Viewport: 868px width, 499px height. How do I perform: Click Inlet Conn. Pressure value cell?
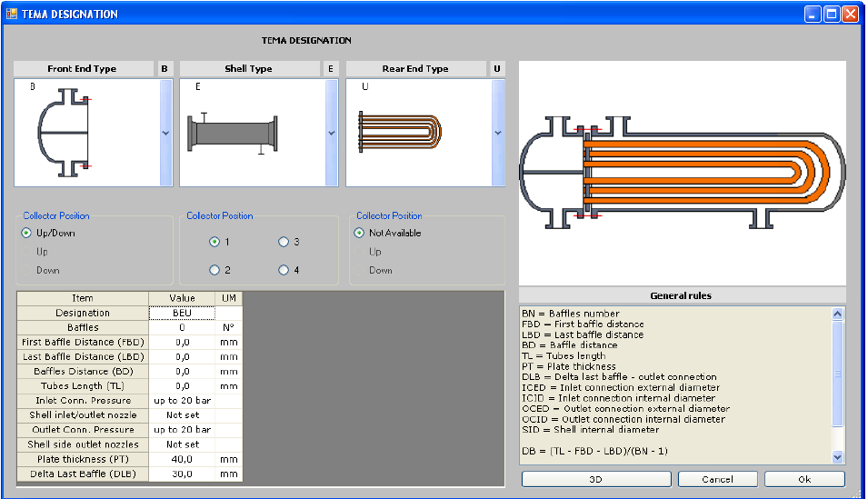tap(182, 401)
